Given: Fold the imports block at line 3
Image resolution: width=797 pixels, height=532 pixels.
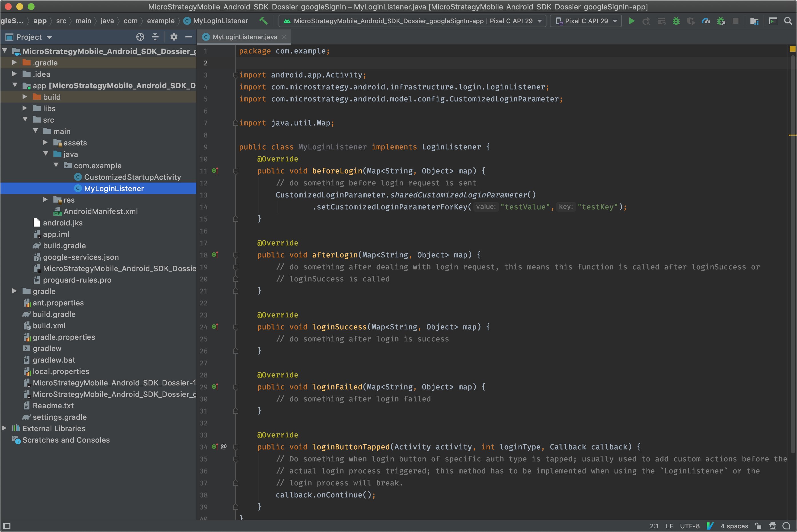Looking at the screenshot, I should point(236,75).
